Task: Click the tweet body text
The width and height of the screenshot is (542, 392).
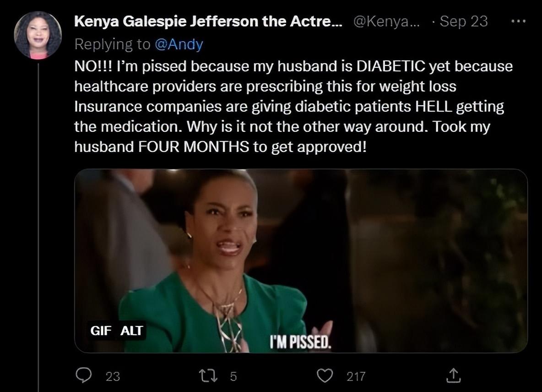Action: [293, 106]
